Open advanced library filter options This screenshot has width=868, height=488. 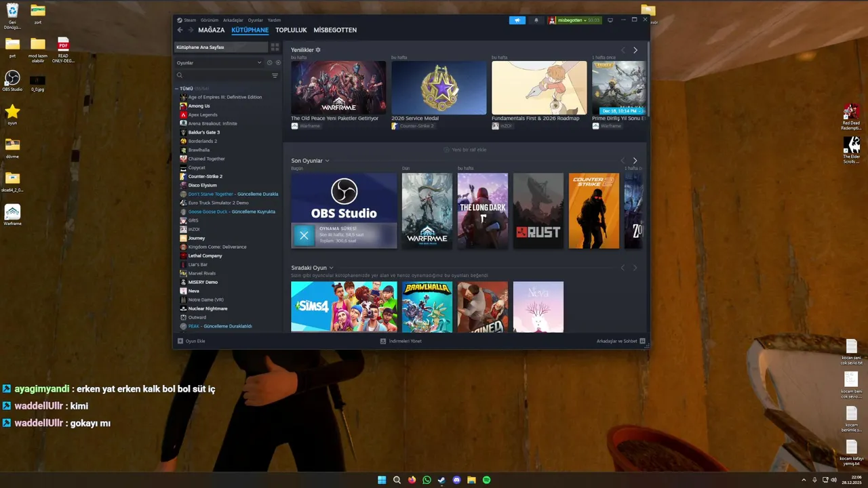point(275,76)
